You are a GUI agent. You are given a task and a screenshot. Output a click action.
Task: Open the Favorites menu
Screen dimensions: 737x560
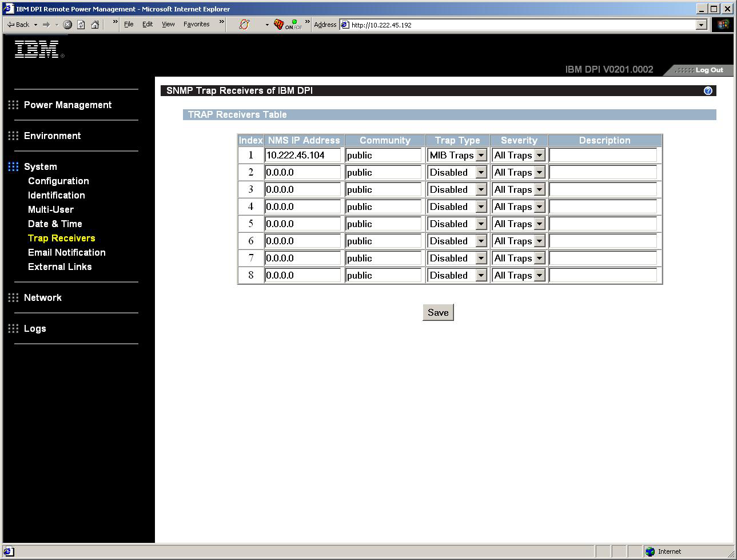point(196,24)
